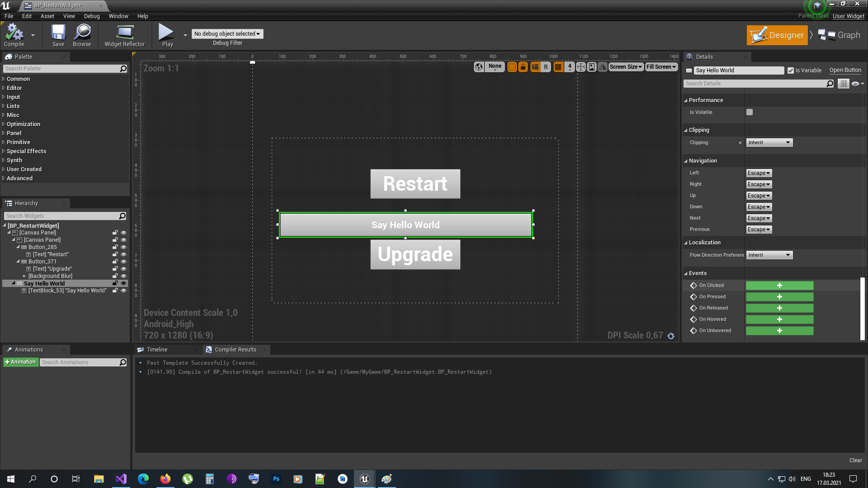Select the render transform 'R' mode
This screenshot has height=488, width=868.
(546, 67)
